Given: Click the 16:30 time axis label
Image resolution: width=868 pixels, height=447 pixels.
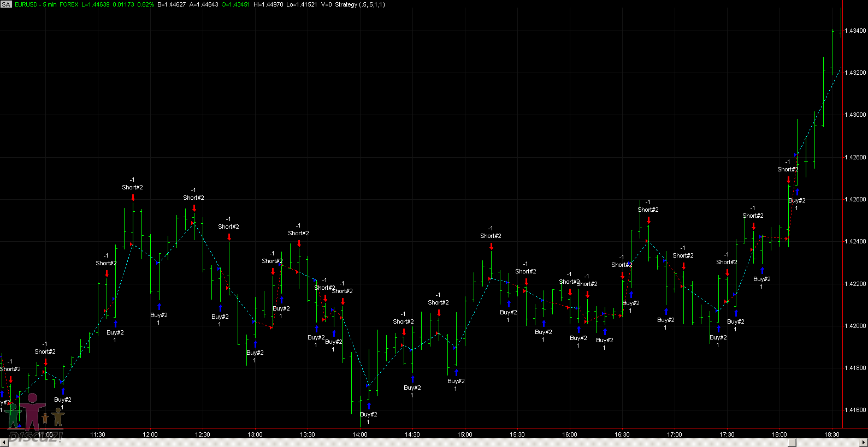Looking at the screenshot, I should (x=622, y=434).
